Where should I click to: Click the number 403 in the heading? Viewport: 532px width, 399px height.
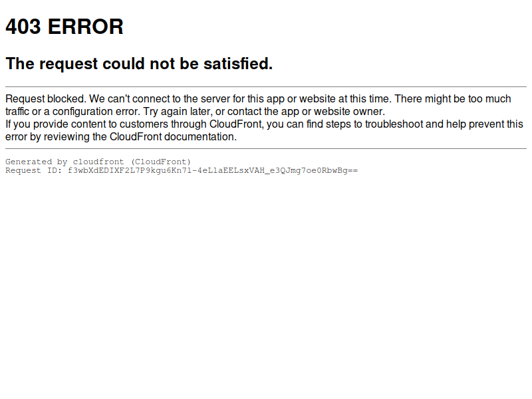[23, 27]
